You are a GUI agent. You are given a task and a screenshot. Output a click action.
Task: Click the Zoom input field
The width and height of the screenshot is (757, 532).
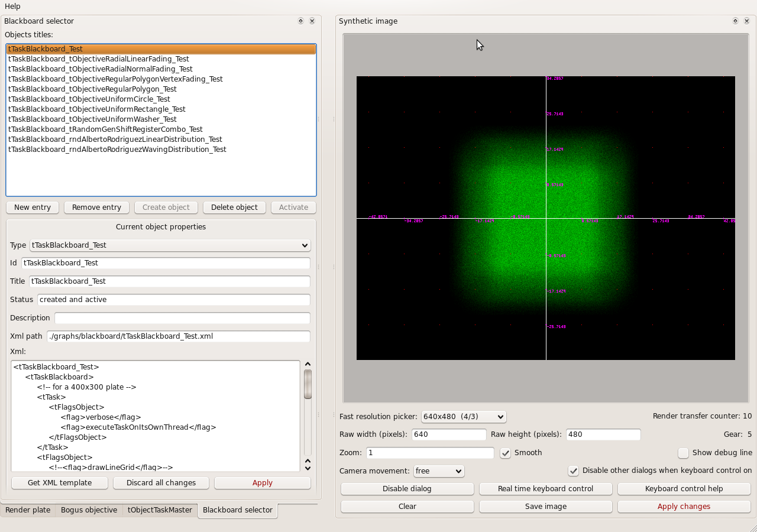430,453
